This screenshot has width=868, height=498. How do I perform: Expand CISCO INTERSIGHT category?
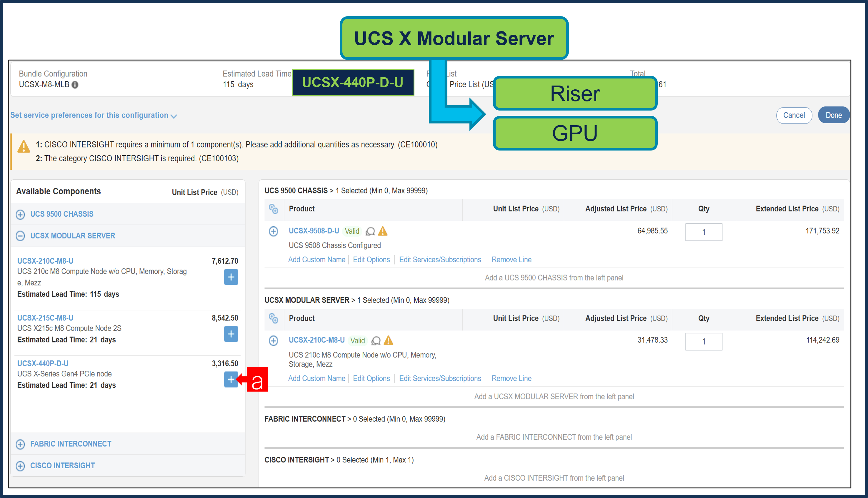click(20, 466)
